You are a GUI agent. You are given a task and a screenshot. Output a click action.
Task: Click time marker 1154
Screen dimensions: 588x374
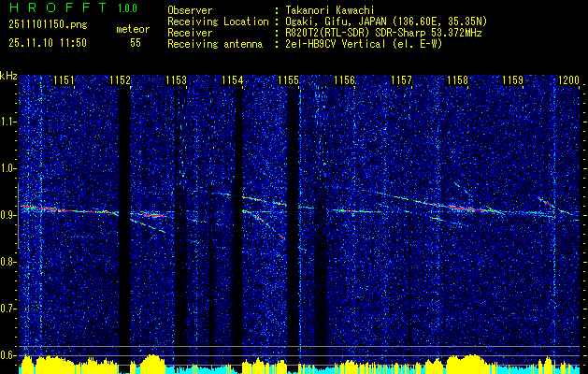coord(233,80)
